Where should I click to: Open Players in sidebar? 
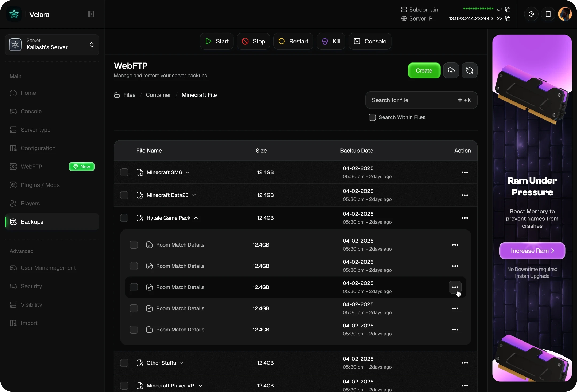52,203
